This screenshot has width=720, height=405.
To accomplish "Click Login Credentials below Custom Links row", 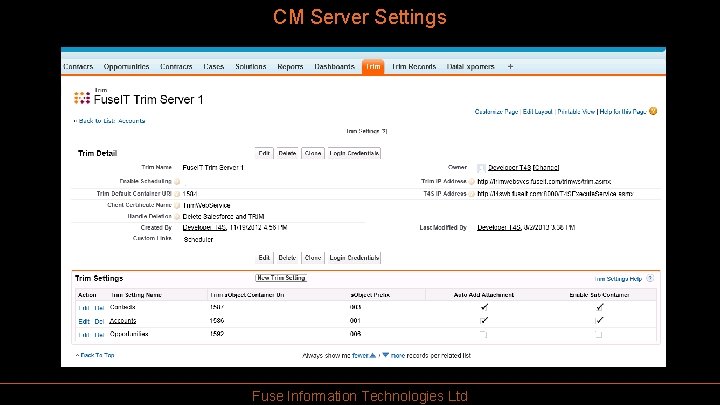I will [354, 258].
